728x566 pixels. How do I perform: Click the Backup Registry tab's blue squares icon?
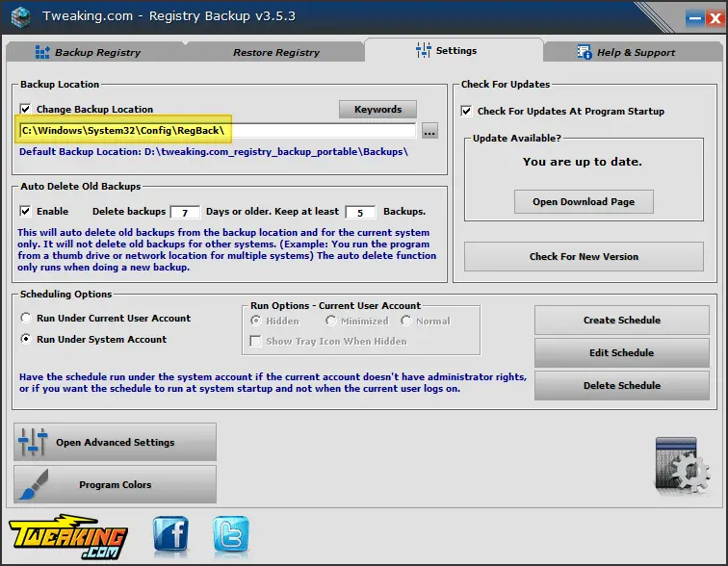click(x=42, y=52)
